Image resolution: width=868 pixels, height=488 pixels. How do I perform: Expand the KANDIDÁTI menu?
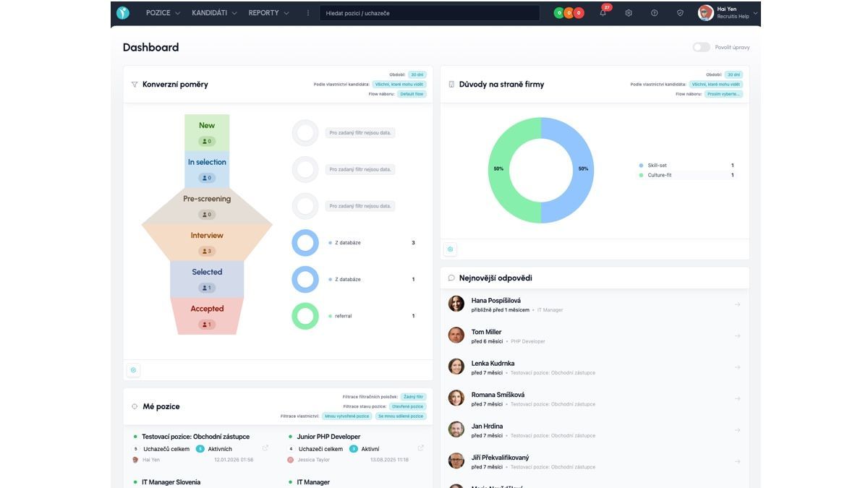pyautogui.click(x=214, y=13)
